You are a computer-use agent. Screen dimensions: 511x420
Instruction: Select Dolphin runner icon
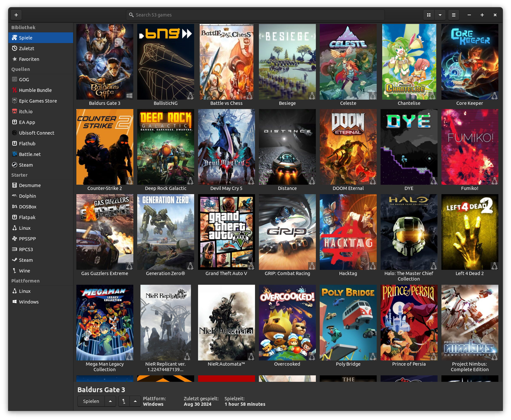(x=15, y=196)
